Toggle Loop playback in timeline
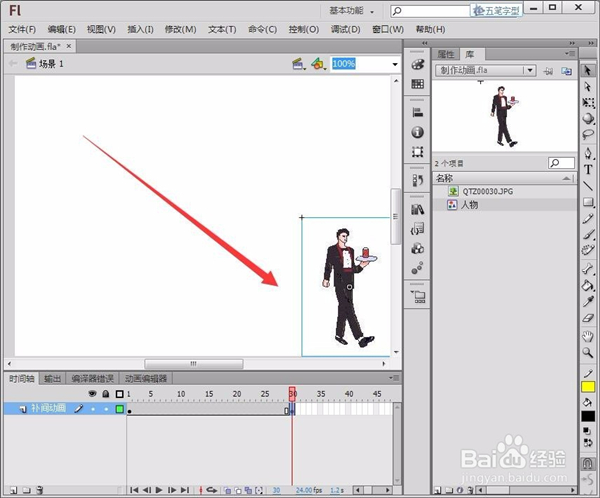 [212, 490]
